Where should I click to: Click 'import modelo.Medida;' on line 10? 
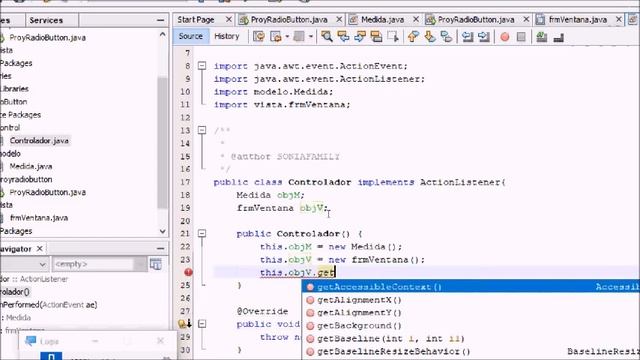tap(273, 92)
